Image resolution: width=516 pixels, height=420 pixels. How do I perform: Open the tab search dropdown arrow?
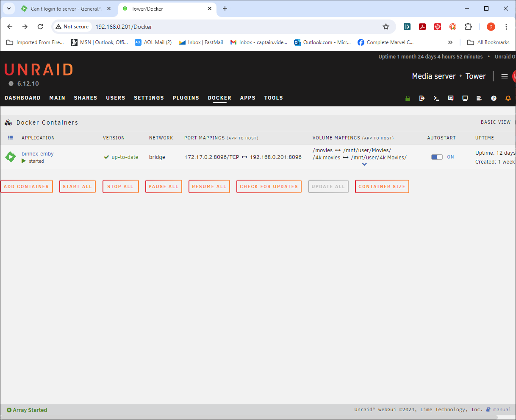point(9,8)
